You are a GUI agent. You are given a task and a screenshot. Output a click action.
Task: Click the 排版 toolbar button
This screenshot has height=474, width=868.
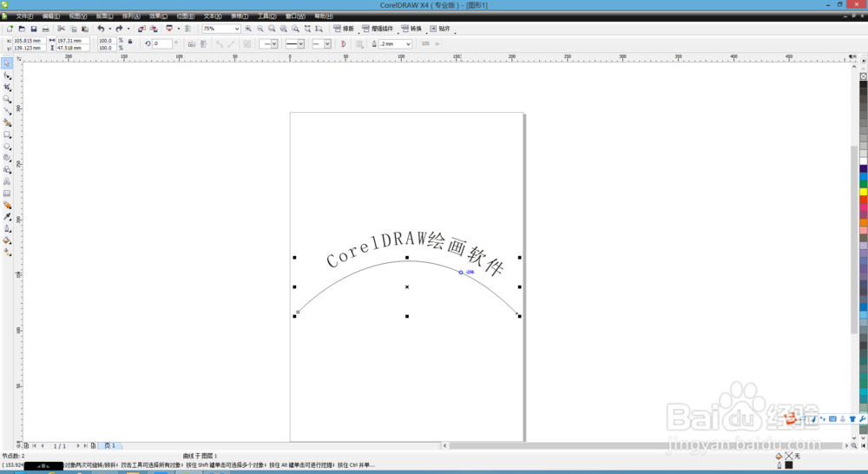pyautogui.click(x=344, y=29)
